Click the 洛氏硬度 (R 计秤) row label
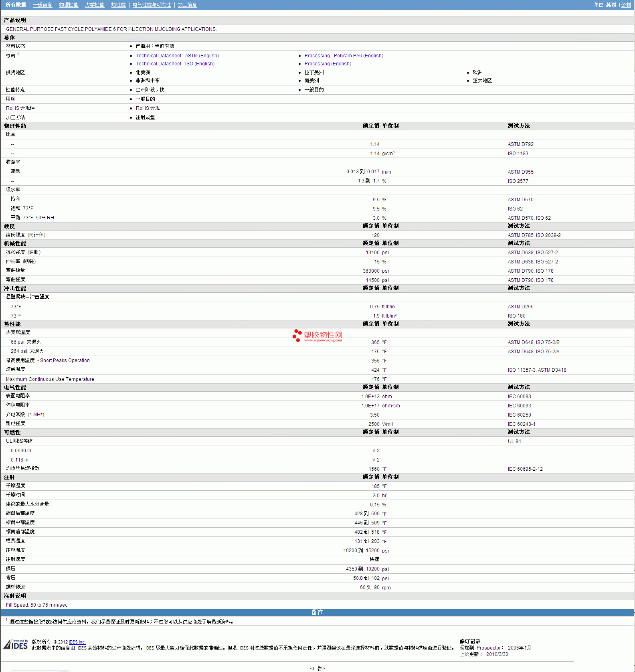635x672 pixels. [x=26, y=235]
